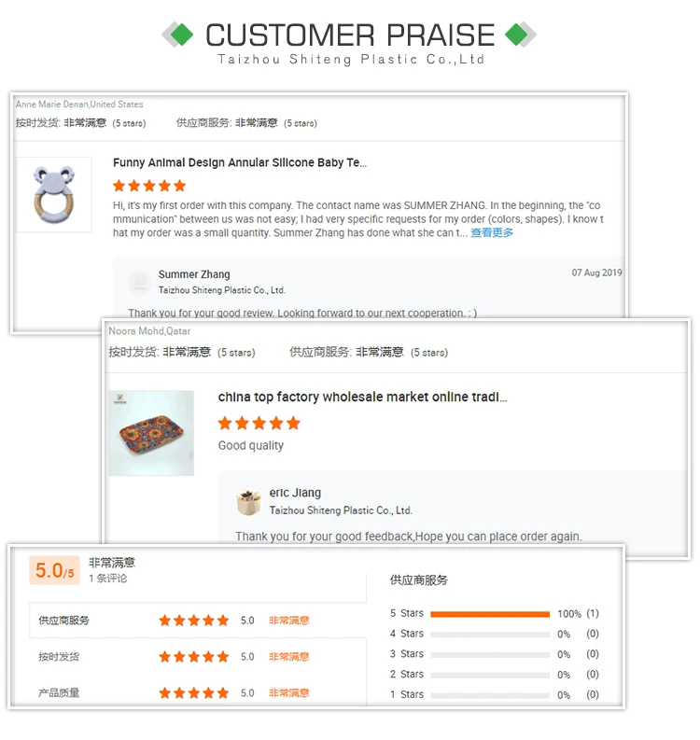
Task: Click the stars under the teether review title
Action: coord(149,186)
